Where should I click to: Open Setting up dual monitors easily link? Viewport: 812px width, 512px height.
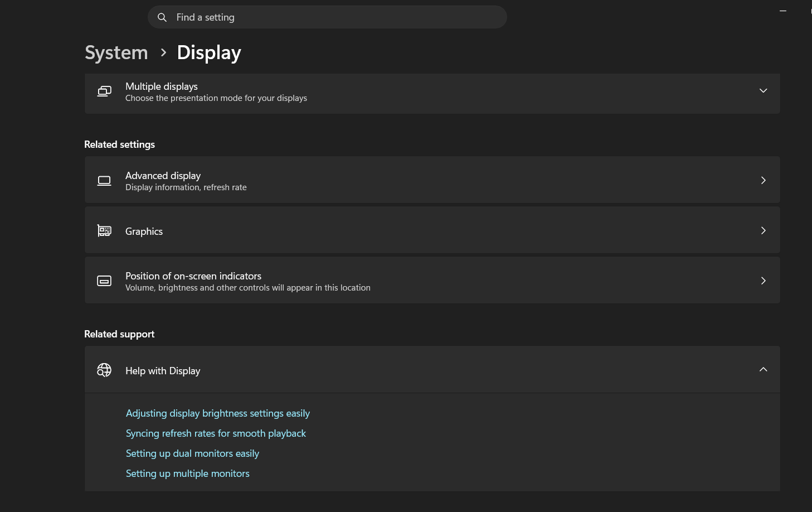point(192,453)
